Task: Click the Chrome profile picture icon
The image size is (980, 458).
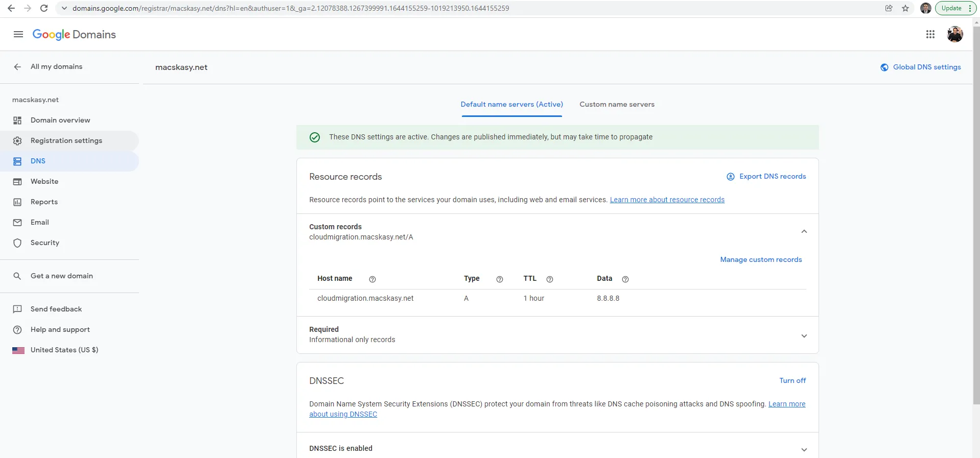Action: pos(925,8)
